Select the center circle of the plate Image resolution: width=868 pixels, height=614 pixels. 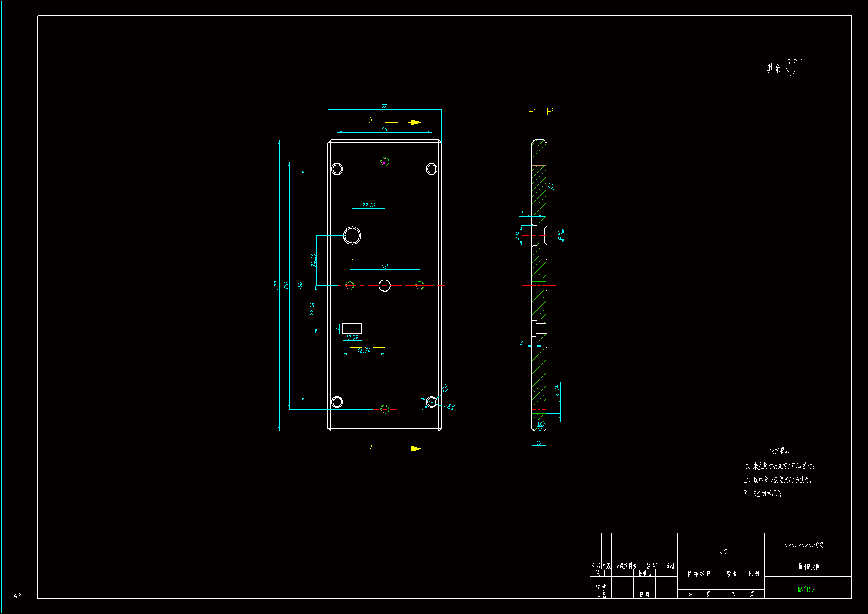click(x=385, y=286)
